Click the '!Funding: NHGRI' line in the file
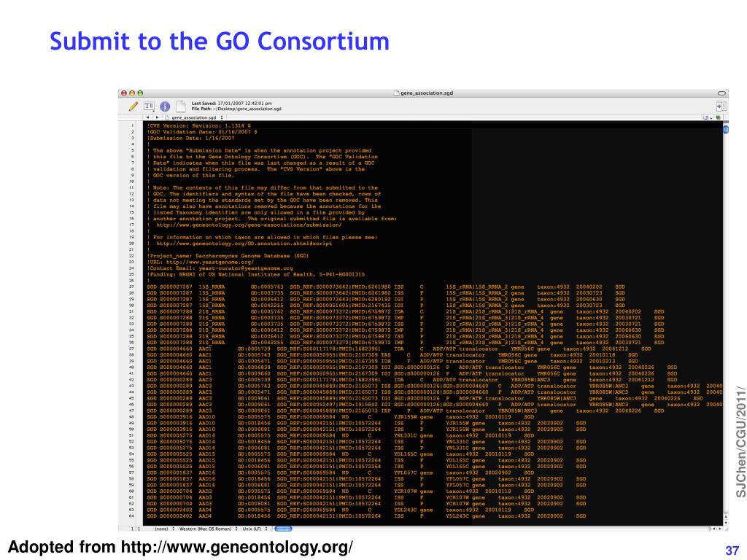This screenshot has width=747, height=560. pos(256,274)
